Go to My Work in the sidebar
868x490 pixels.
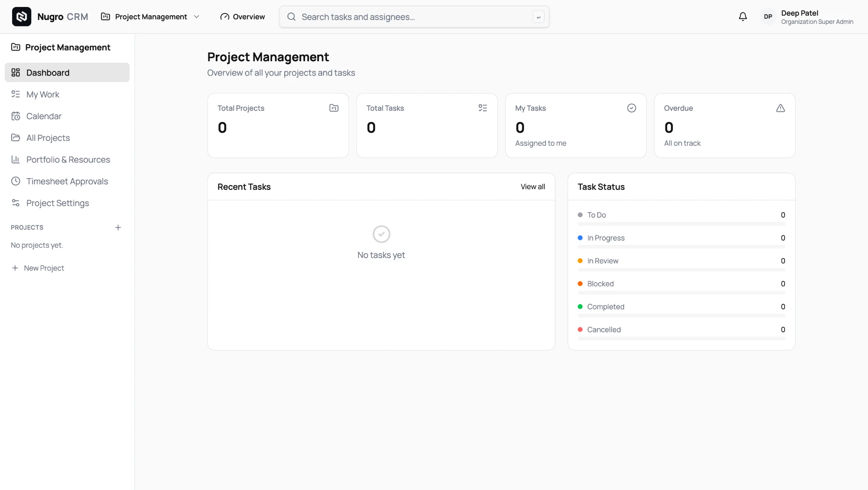67,94
